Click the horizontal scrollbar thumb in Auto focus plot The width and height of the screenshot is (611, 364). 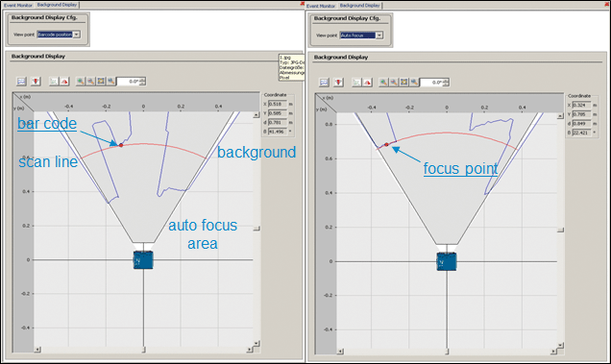pos(447,352)
